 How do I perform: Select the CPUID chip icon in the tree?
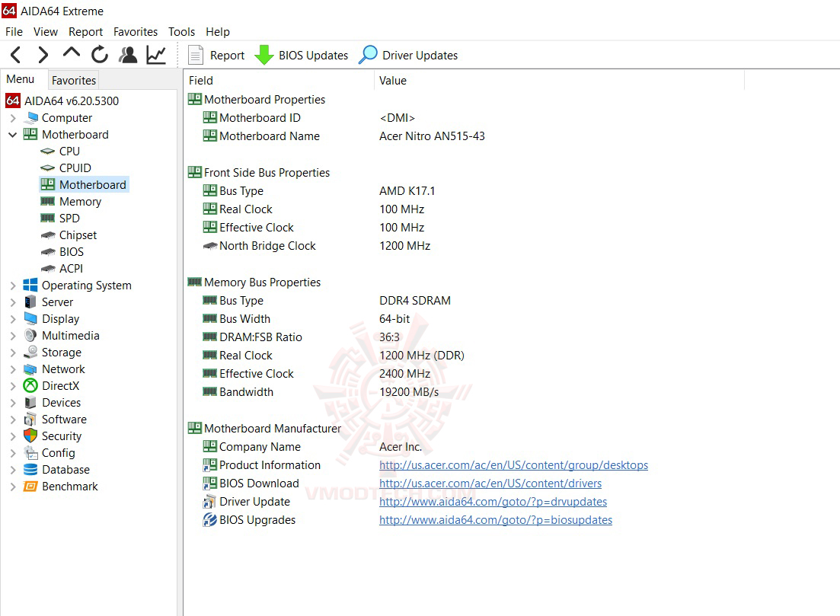tap(48, 168)
